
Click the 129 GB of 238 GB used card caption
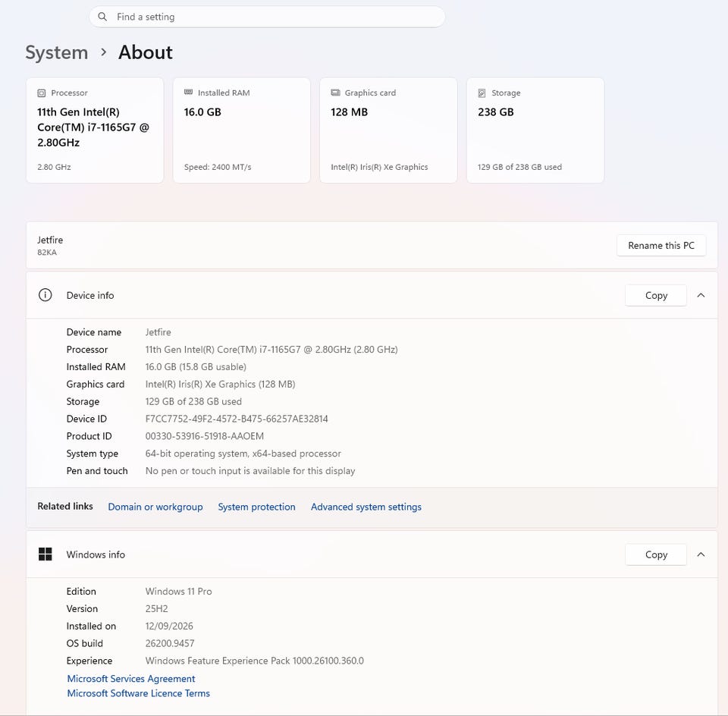pyautogui.click(x=519, y=167)
